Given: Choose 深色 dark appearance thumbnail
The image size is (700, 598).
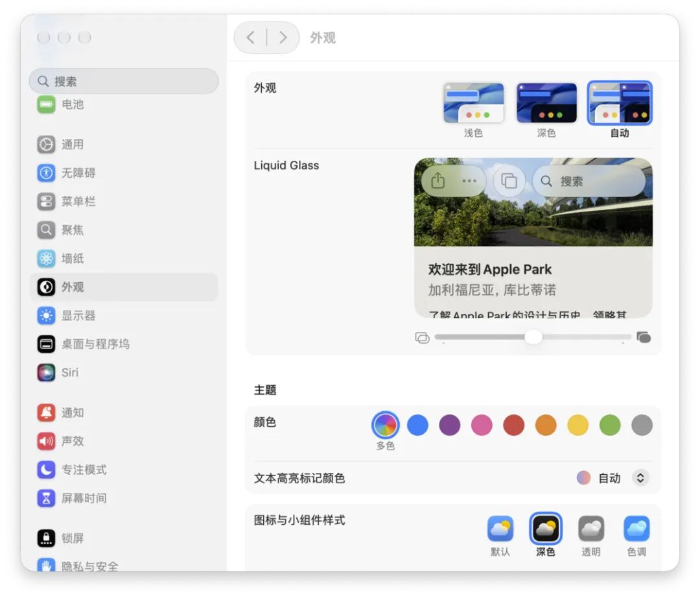Looking at the screenshot, I should [x=546, y=103].
